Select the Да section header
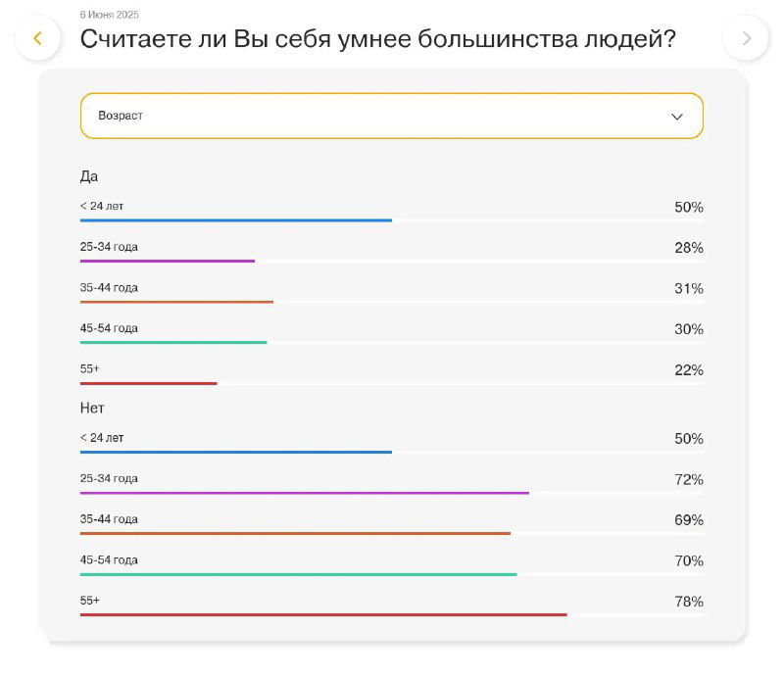 [89, 176]
